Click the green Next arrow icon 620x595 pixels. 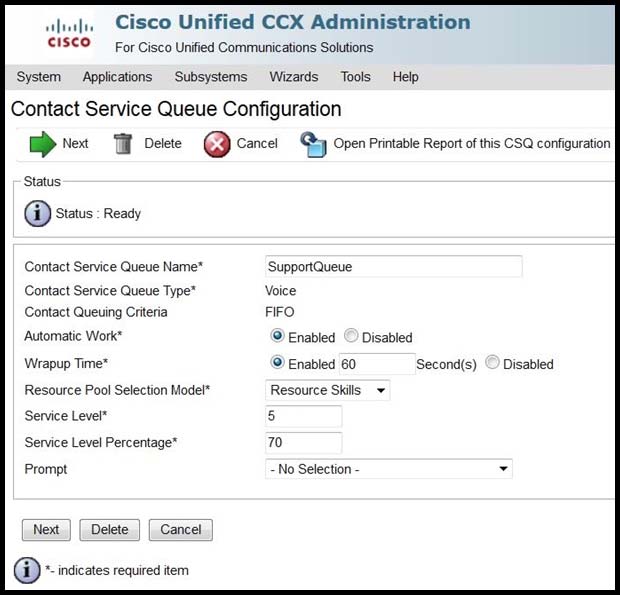pos(43,144)
